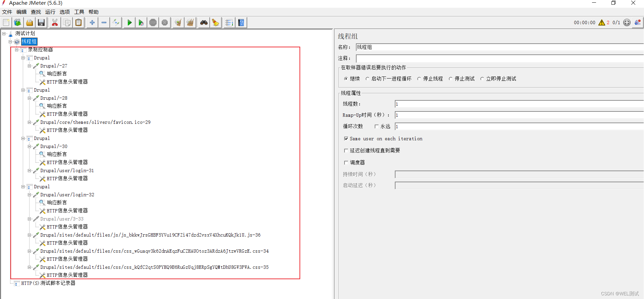Collapse the Drupal/-28 sampler node
Viewport: 644px width, 299px height.
pyautogui.click(x=29, y=98)
